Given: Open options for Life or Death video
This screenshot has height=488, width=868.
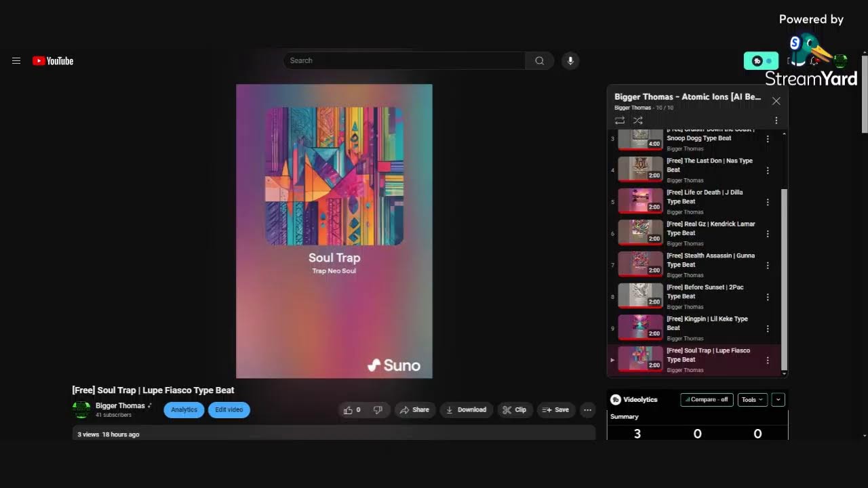Looking at the screenshot, I should click(768, 202).
